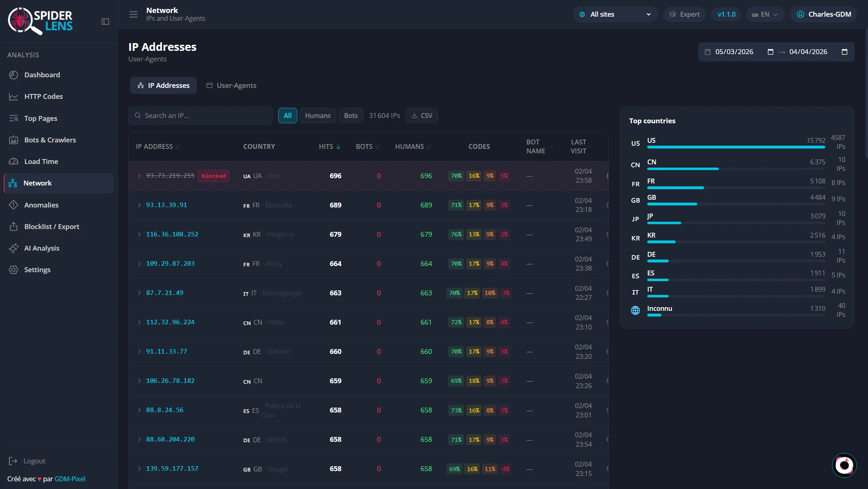Open the All sites dropdown
Viewport: 868px width, 489px height.
coord(615,14)
